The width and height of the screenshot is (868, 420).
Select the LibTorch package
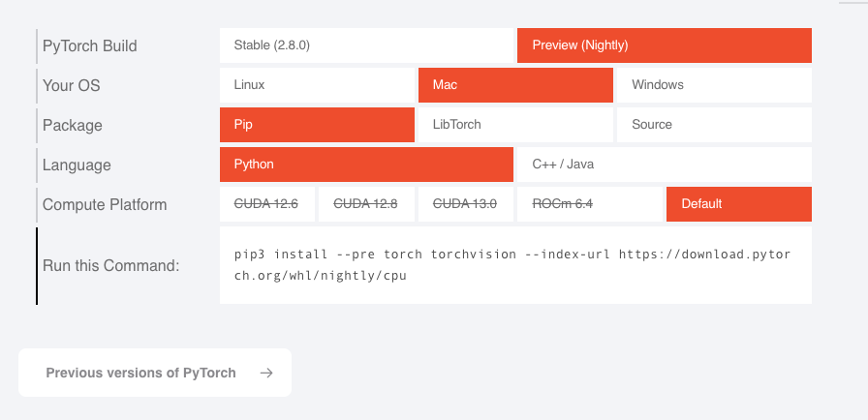pos(515,125)
